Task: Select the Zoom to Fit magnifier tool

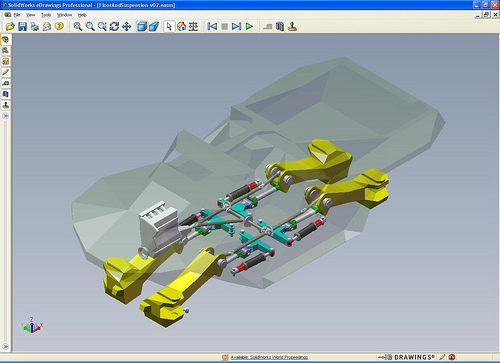Action: [x=78, y=26]
